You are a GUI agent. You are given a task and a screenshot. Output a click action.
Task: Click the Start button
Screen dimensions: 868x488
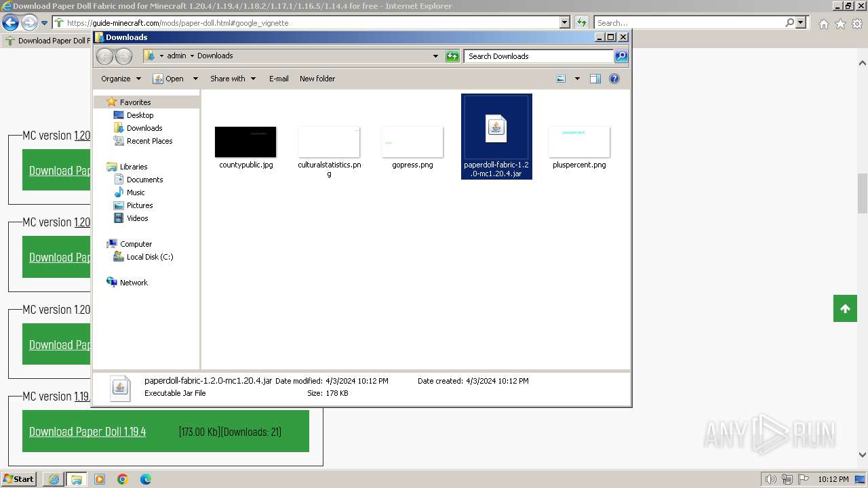coord(18,479)
